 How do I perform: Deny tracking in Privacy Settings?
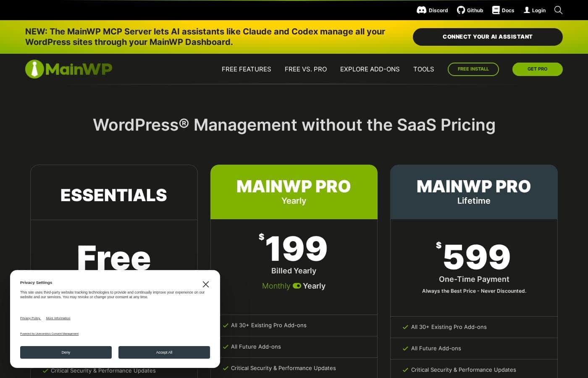tap(66, 352)
